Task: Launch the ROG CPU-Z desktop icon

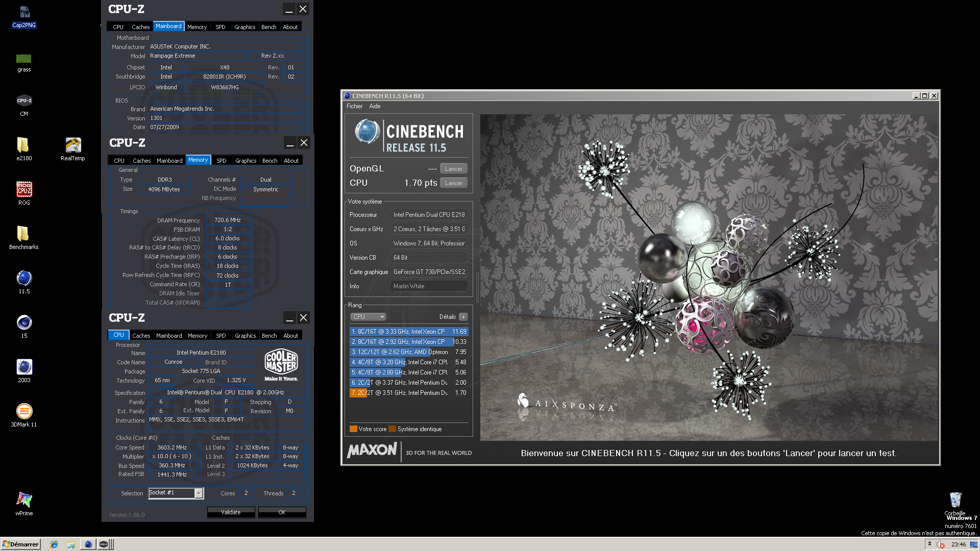Action: click(x=24, y=193)
